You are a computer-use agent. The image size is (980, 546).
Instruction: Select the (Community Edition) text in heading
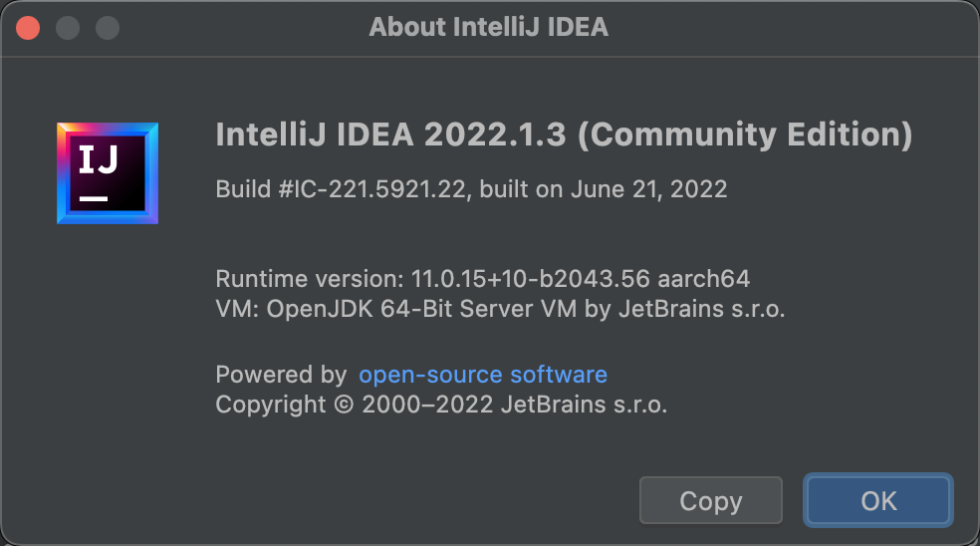(x=745, y=136)
